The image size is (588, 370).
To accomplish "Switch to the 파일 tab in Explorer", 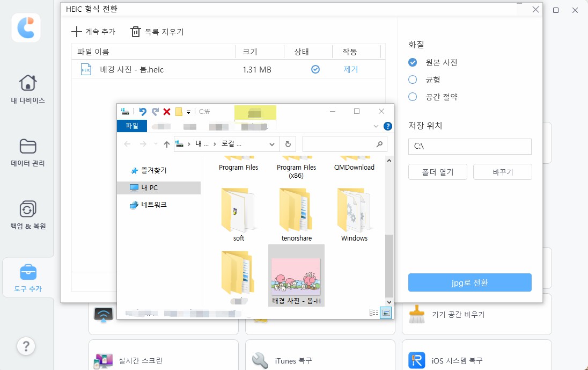I will click(131, 126).
